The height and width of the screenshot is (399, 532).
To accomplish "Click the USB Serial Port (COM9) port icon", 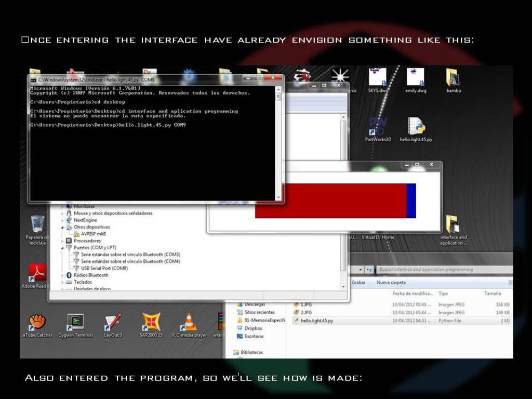I will (x=76, y=268).
